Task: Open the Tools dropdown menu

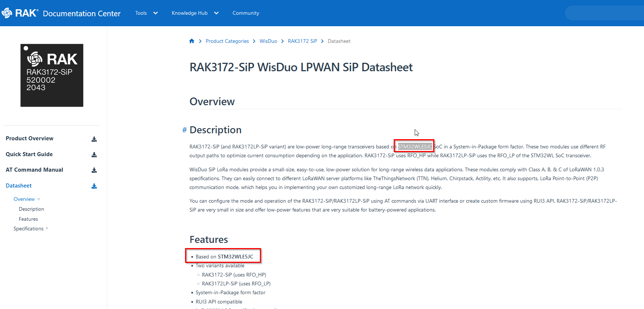Action: point(146,13)
